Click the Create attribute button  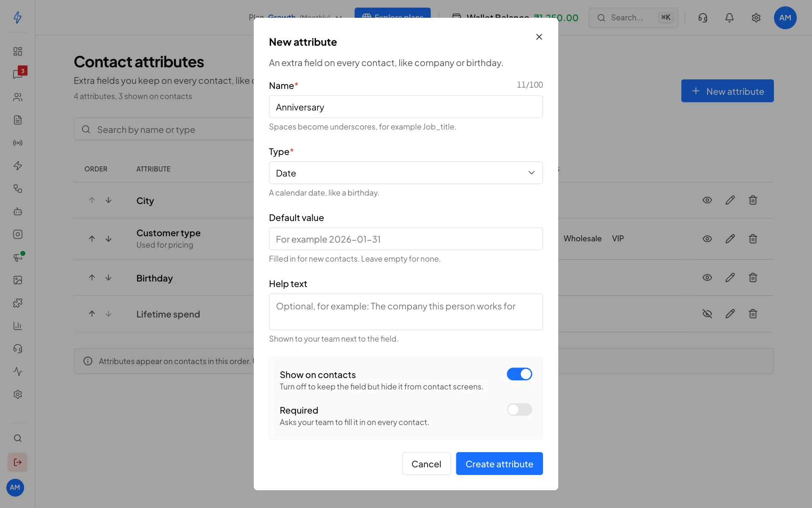point(499,464)
